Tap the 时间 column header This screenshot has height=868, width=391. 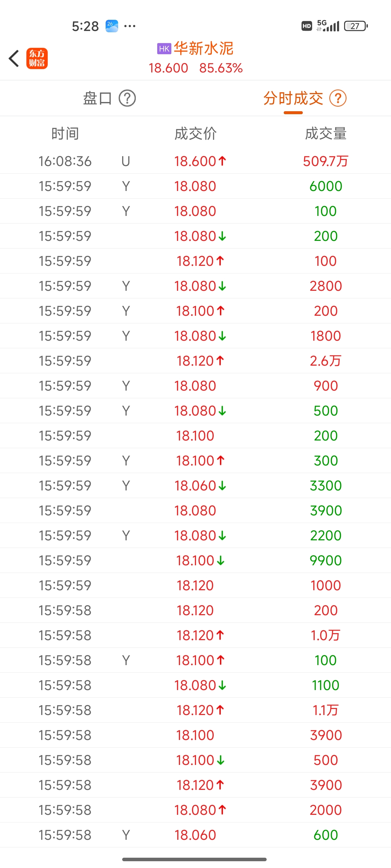coord(65,134)
